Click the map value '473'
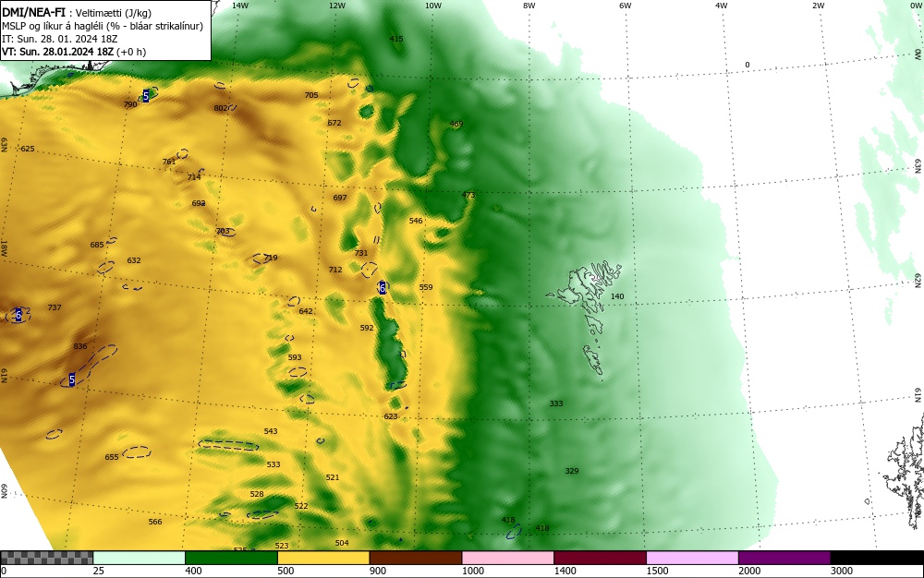Screen dimensions: 924x578 click(x=468, y=195)
